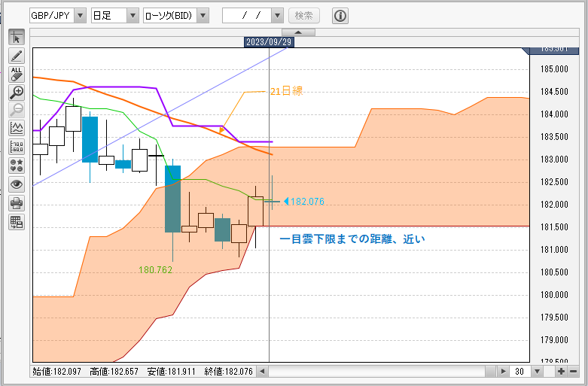
Task: Click the 184.000 price axis label
Action: [x=554, y=114]
